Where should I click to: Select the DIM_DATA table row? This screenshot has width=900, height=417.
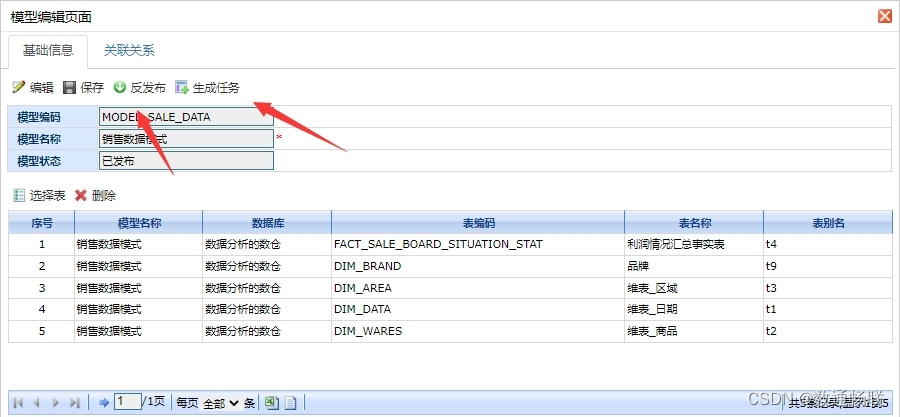(451, 309)
